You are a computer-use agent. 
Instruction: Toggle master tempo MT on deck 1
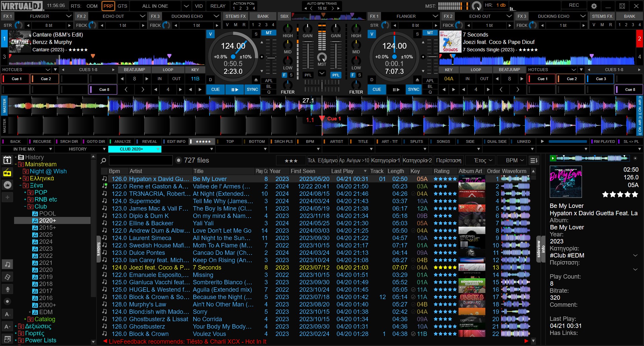click(269, 33)
